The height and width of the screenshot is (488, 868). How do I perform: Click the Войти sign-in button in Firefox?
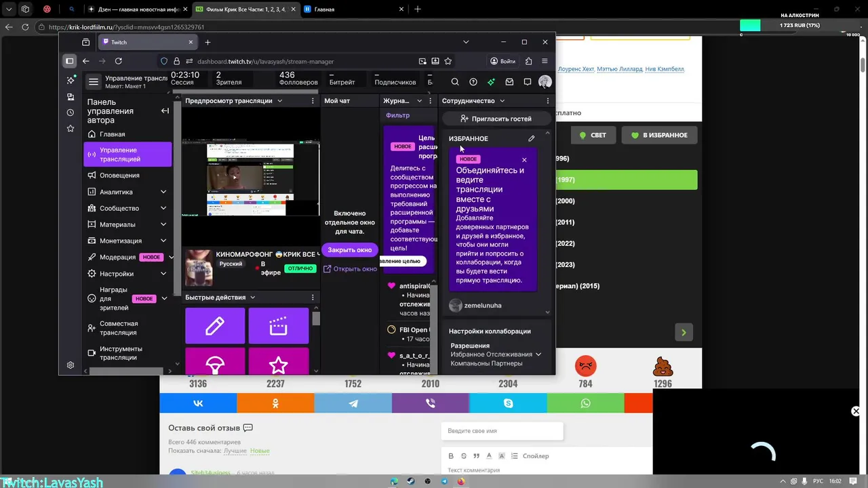pyautogui.click(x=502, y=61)
